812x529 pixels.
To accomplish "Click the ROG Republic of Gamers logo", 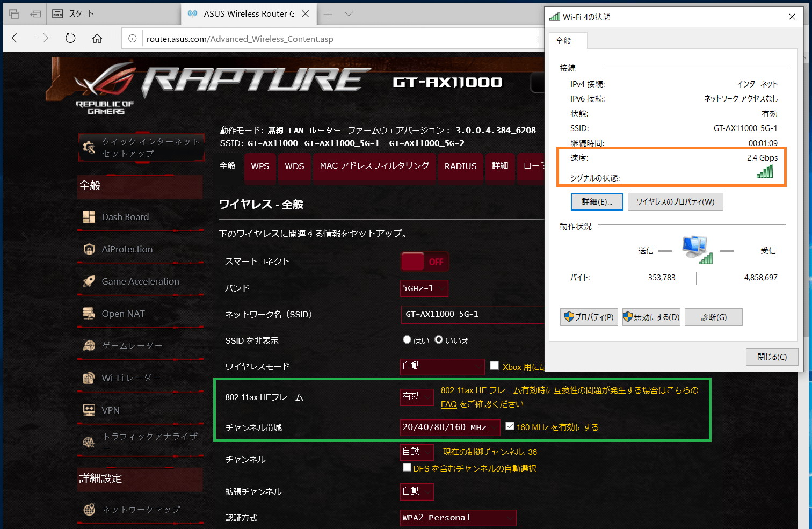I will tap(105, 86).
